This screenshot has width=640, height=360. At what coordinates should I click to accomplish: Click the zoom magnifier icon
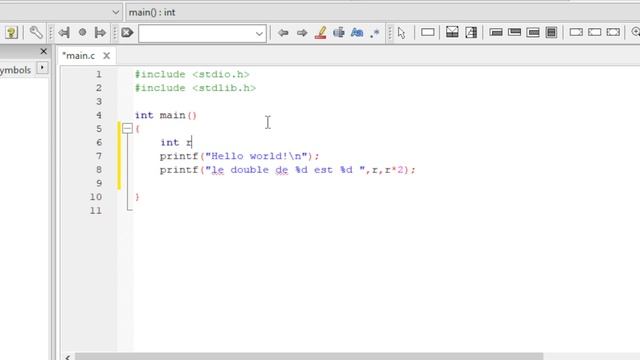pos(636,32)
